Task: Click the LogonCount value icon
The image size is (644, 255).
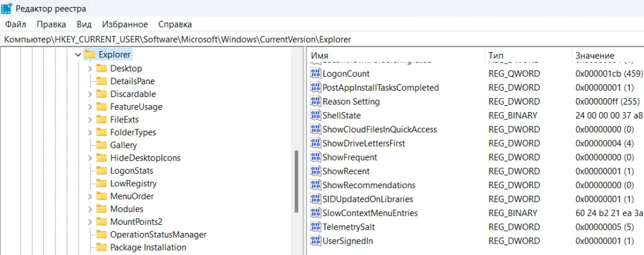Action: [x=316, y=74]
